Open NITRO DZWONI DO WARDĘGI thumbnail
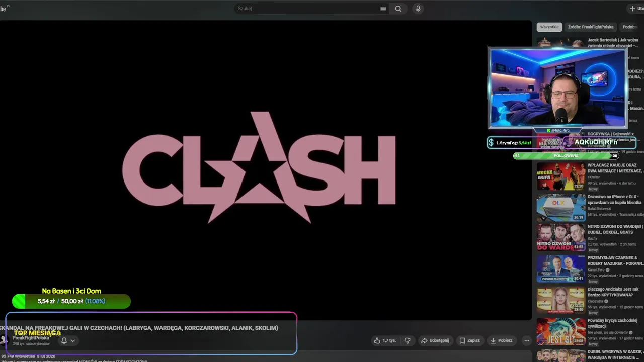644x362 pixels. coord(561,237)
